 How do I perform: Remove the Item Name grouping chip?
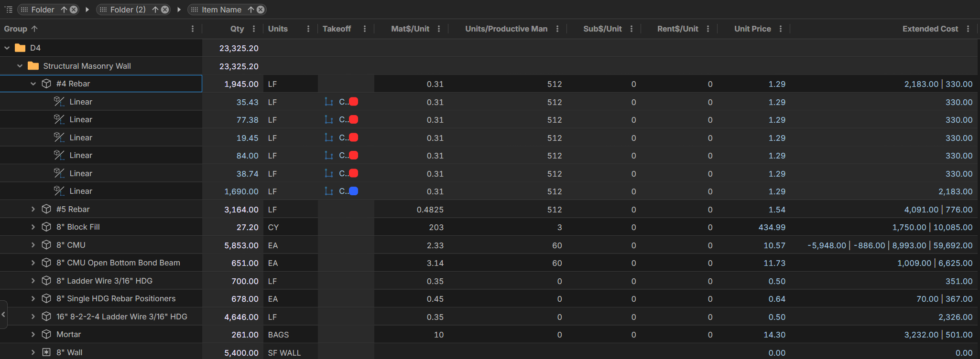(261, 10)
